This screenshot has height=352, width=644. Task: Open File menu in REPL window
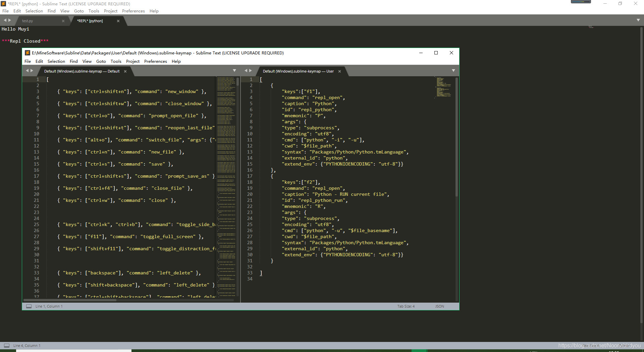point(5,11)
